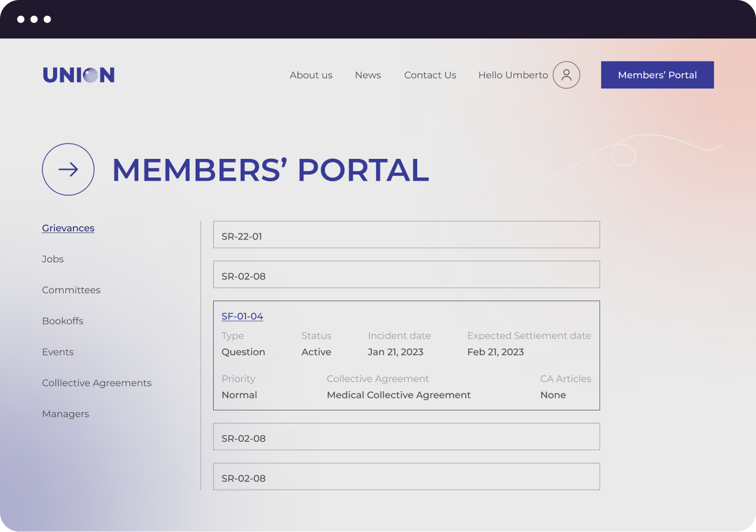
Task: Open Jobs from the sidebar
Action: [53, 259]
